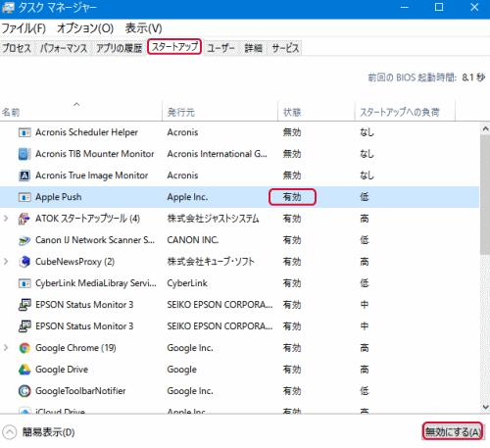This screenshot has width=490, height=448.
Task: Click 無効 status of Acronis Scheduler Helper
Action: coord(292,132)
